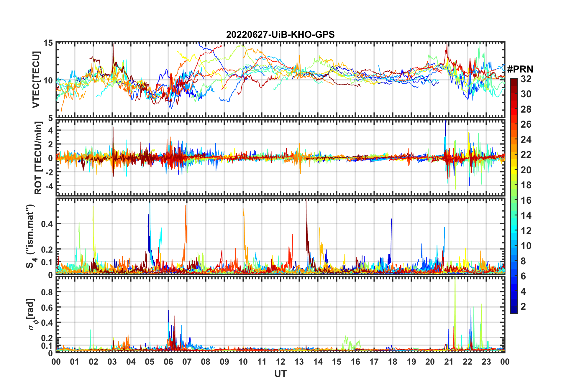This screenshot has width=561, height=392.
Task: Click the UT axis hour label 06
Action: tap(168, 362)
